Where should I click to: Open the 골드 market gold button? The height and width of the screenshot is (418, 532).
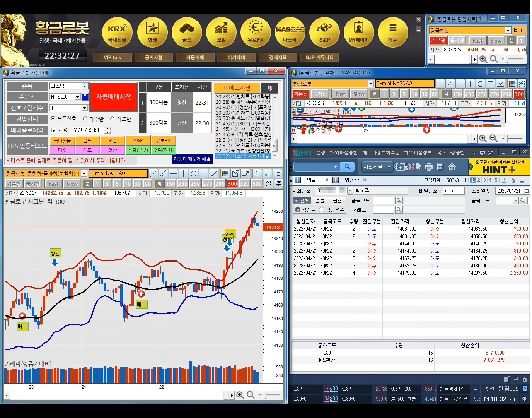187,33
